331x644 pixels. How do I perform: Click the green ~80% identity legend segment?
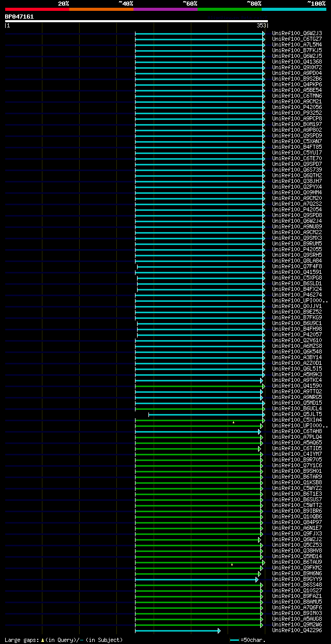[230, 9]
